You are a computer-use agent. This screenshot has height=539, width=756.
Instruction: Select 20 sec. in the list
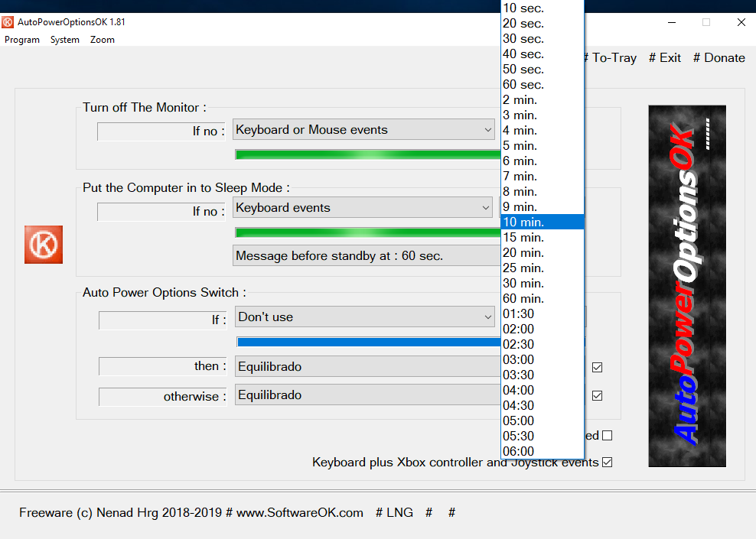click(x=543, y=24)
